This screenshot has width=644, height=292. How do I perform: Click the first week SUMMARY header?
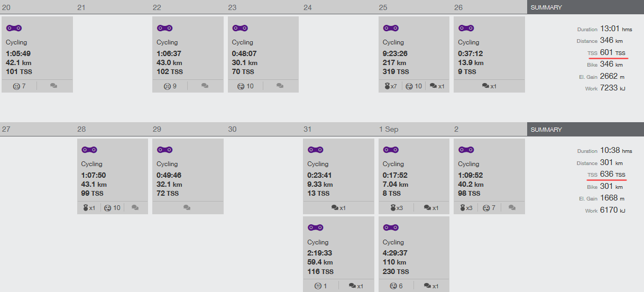585,7
